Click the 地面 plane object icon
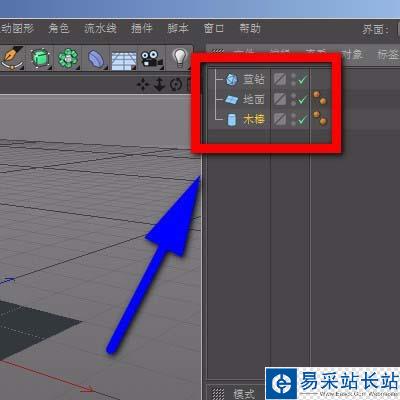The width and height of the screenshot is (400, 400). pyautogui.click(x=231, y=100)
